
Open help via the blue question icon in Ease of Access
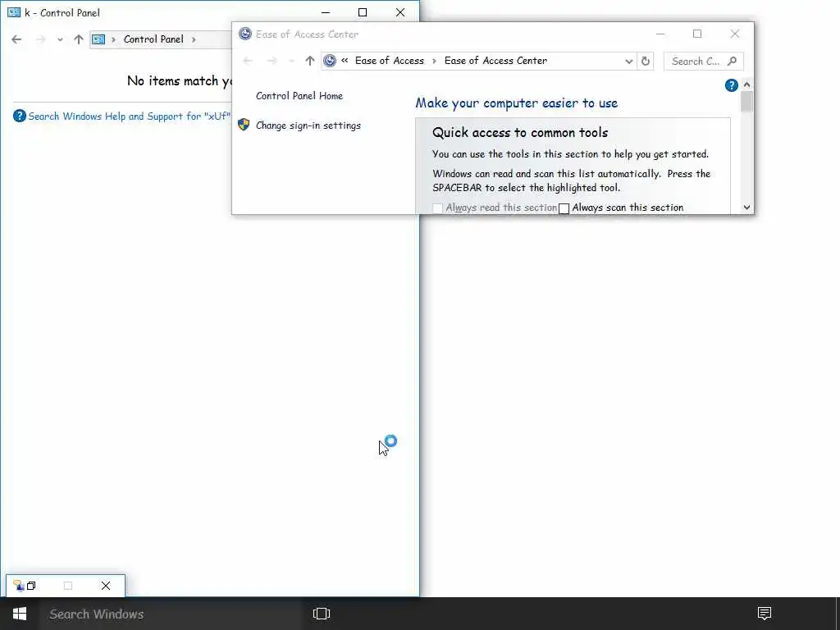point(731,85)
